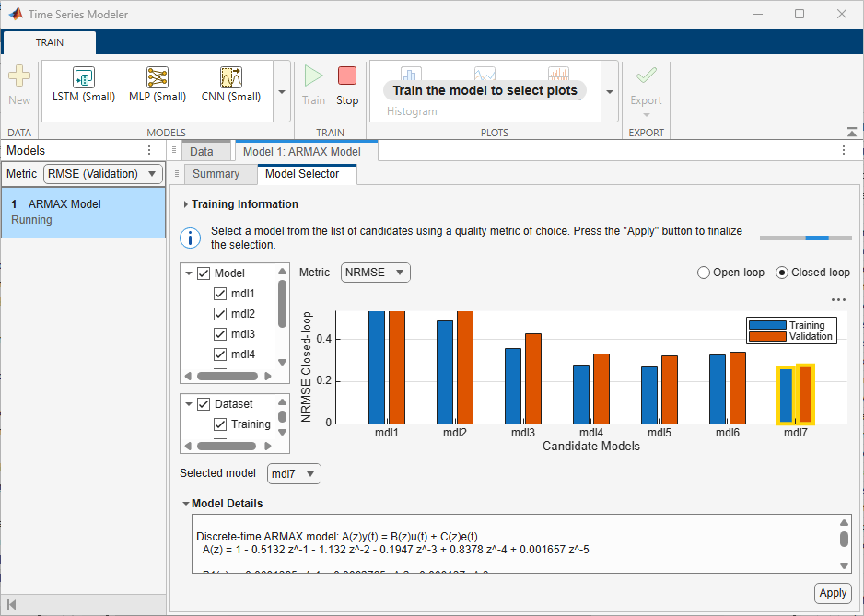Click the MATLAB logo in title bar
This screenshot has width=864, height=616.
coord(16,14)
